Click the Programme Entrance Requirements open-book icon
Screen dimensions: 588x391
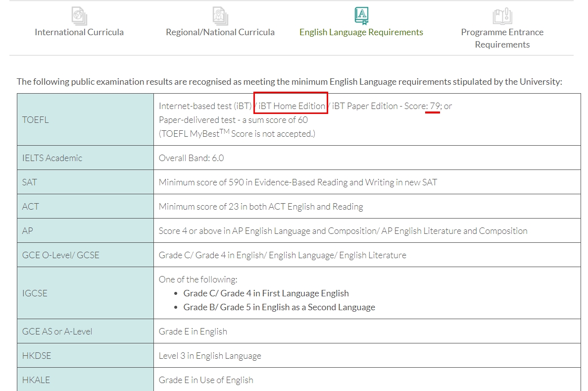coord(502,16)
